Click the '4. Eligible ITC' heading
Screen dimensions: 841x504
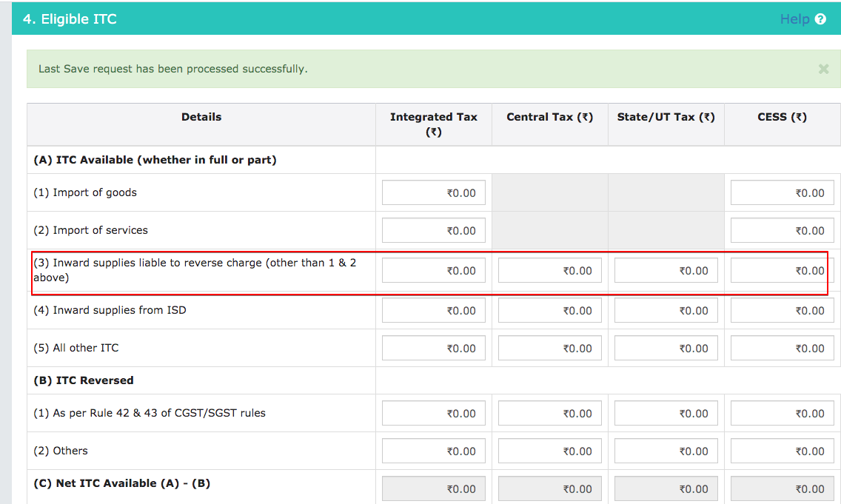pyautogui.click(x=70, y=19)
